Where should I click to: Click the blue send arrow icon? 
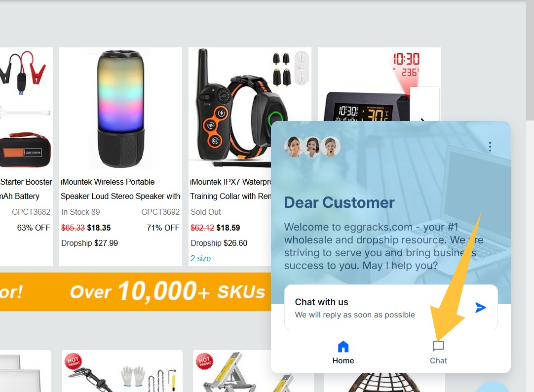pyautogui.click(x=480, y=308)
